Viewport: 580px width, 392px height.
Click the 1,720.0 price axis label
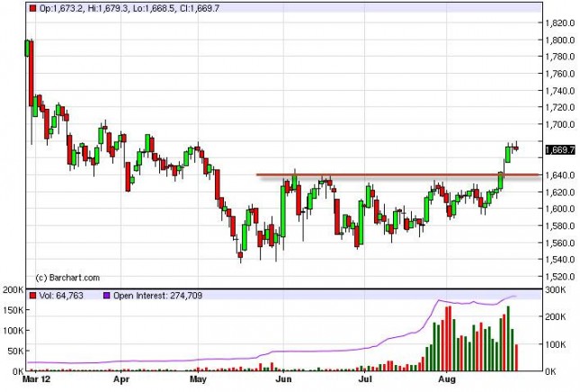(x=560, y=108)
